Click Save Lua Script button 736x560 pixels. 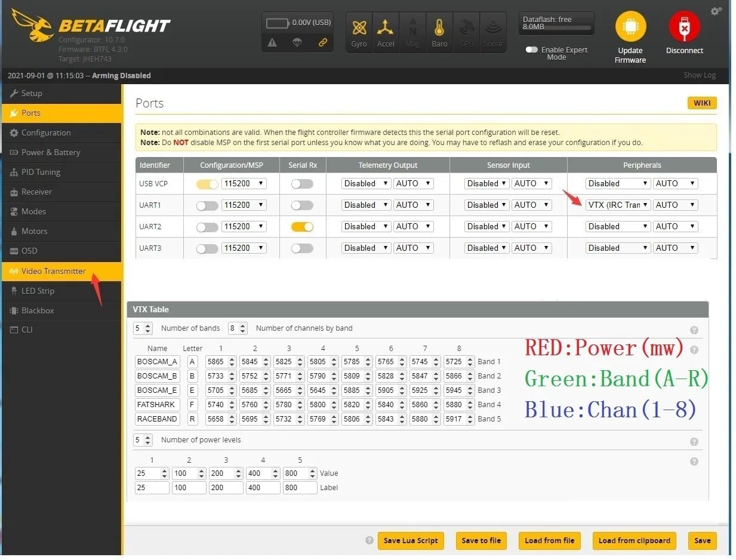[411, 540]
